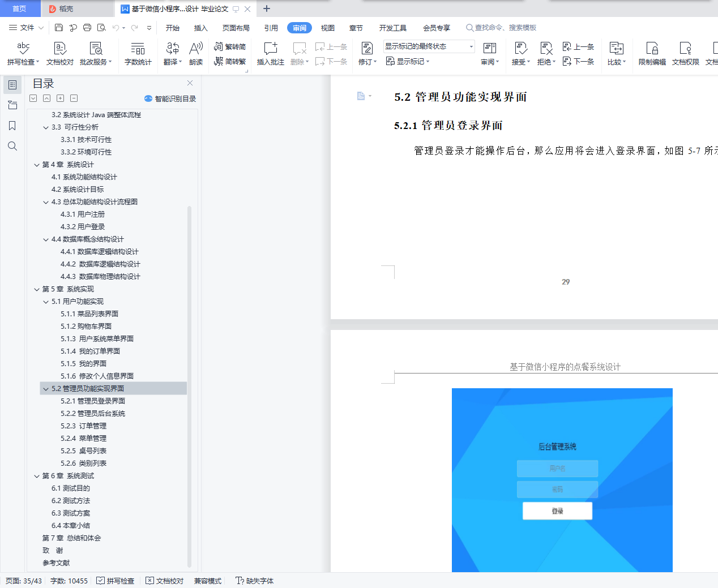Open the 比较 compare documents tool

click(x=616, y=53)
